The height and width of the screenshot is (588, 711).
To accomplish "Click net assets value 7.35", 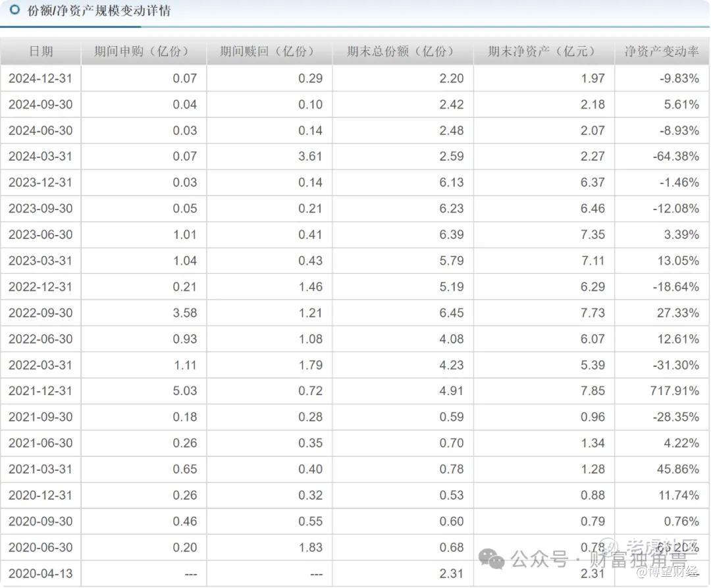I will tap(592, 235).
